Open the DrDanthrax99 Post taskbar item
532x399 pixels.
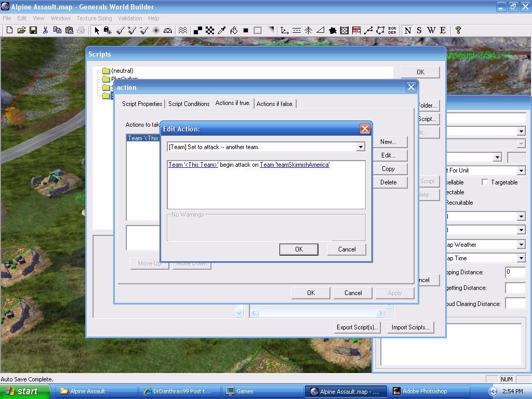179,392
